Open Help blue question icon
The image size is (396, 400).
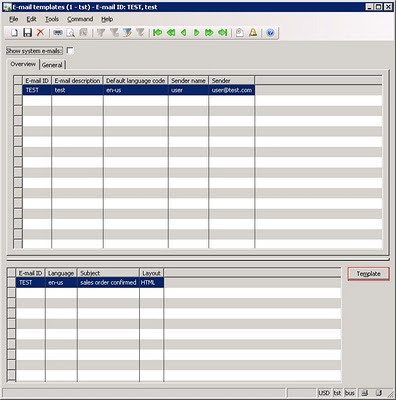tap(270, 33)
